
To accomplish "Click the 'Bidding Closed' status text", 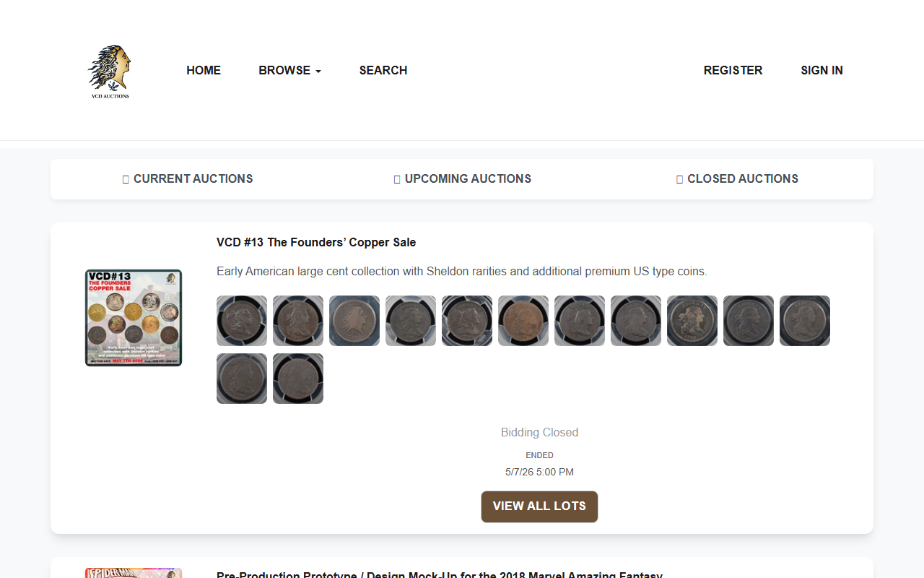I will (540, 432).
